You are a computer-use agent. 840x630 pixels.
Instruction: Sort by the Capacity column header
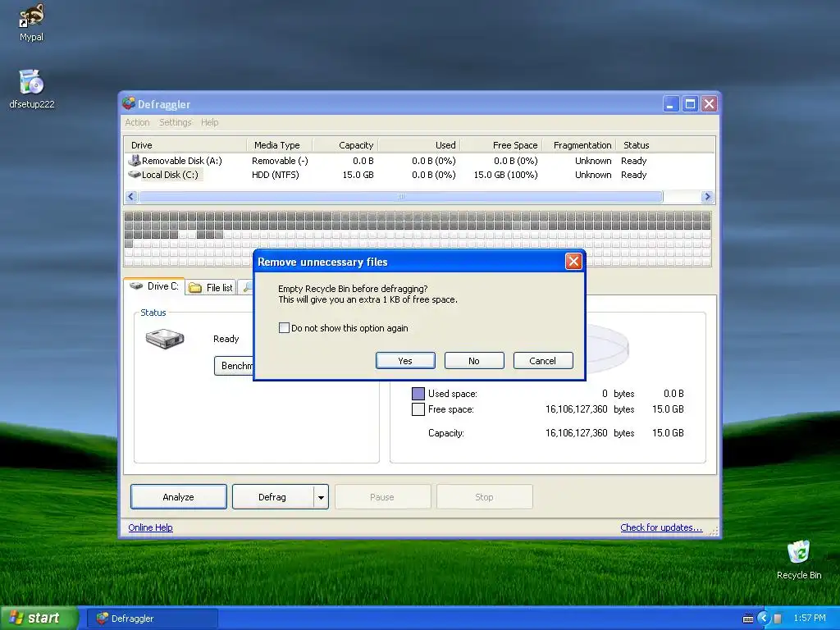345,145
